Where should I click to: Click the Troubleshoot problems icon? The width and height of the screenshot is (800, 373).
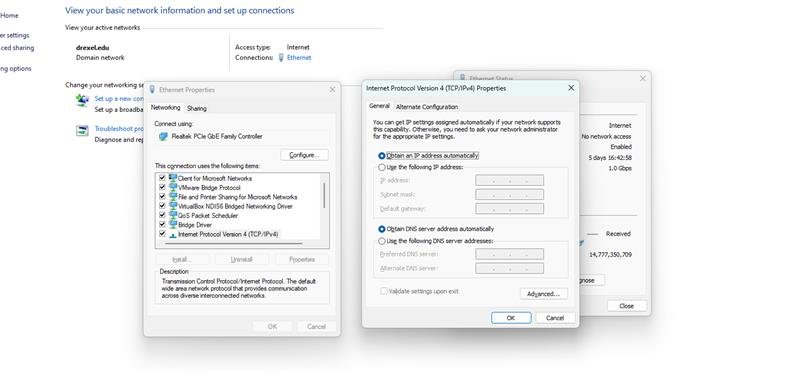tap(82, 131)
